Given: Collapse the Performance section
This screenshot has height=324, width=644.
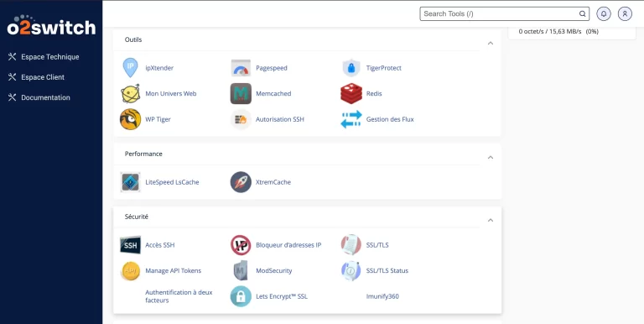Looking at the screenshot, I should coord(491,158).
